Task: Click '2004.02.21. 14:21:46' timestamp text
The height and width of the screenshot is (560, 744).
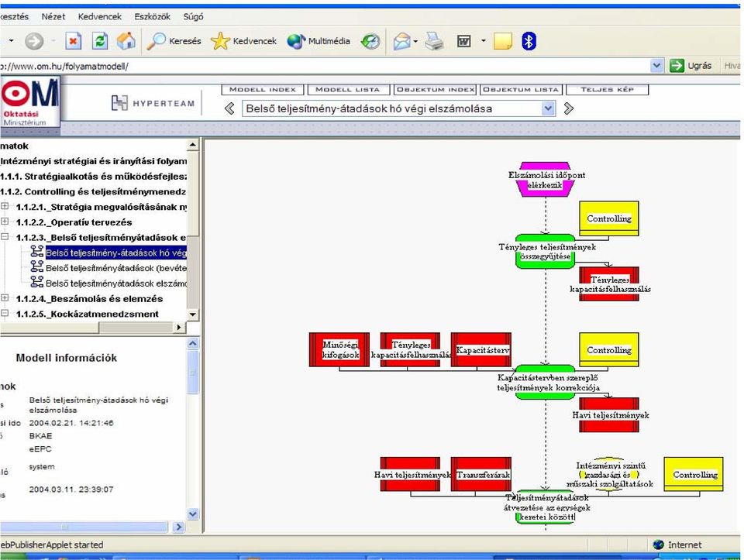Action: coord(71,423)
